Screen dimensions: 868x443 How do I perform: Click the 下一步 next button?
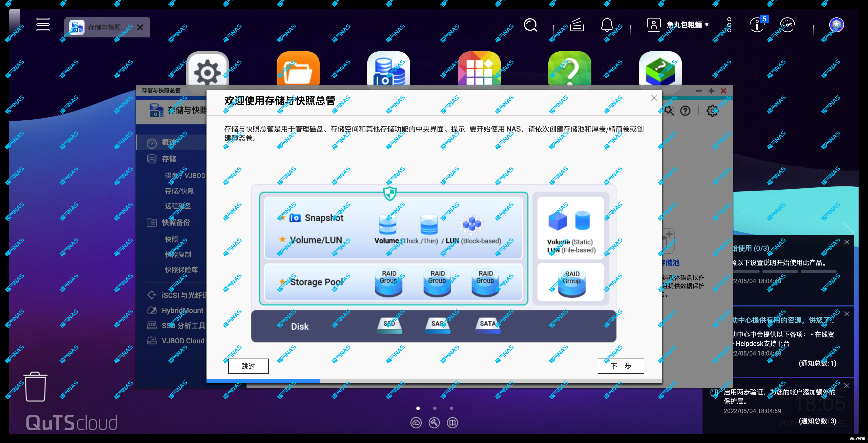click(621, 366)
